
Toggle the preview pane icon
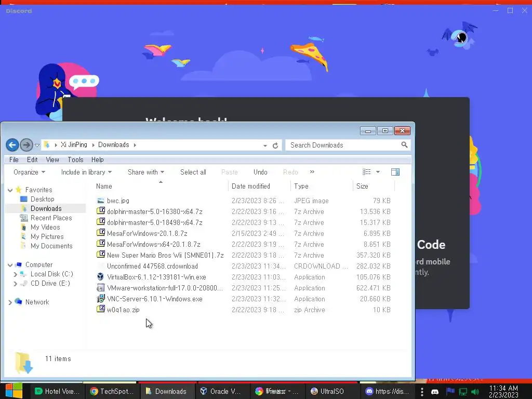(x=395, y=172)
